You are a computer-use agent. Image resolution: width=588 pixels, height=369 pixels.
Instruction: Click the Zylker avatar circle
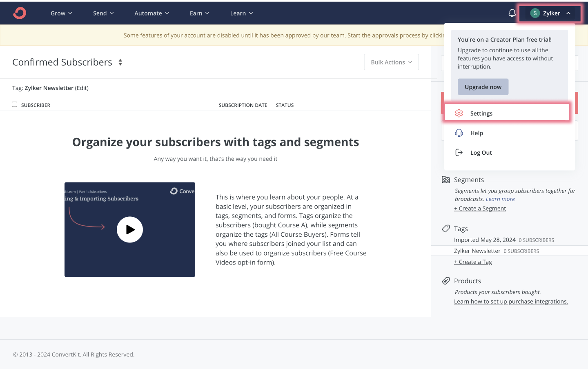pyautogui.click(x=535, y=13)
